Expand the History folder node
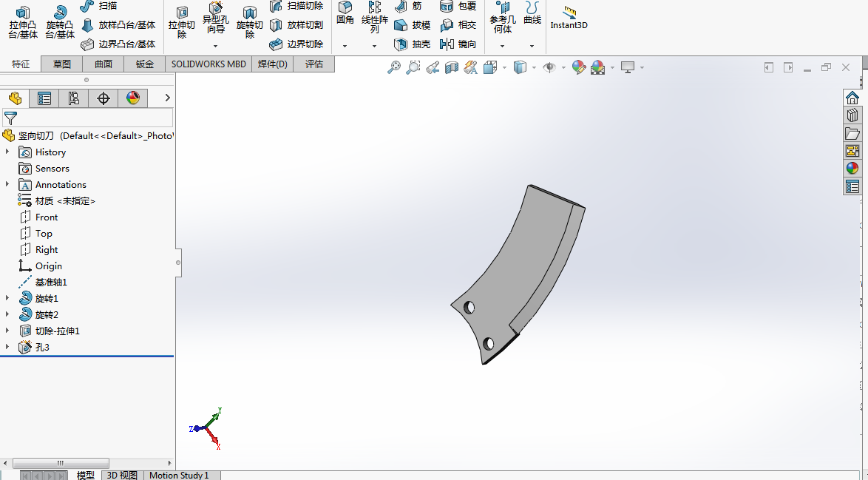 [7, 152]
